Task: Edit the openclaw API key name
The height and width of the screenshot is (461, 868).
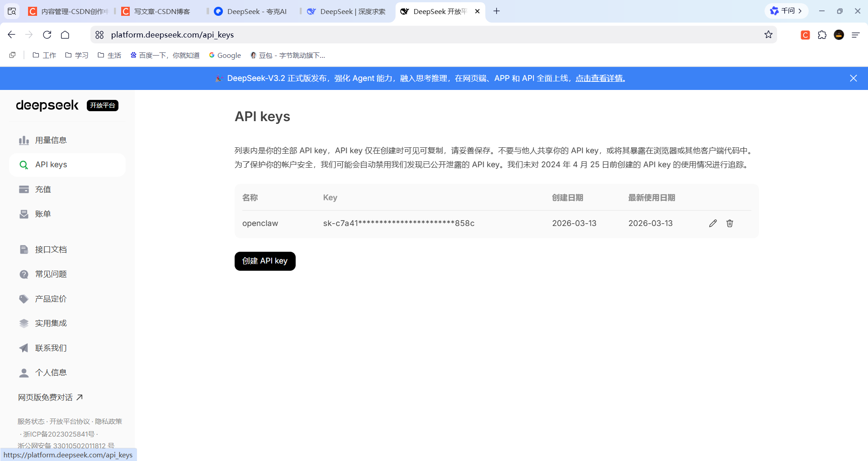Action: (x=712, y=223)
